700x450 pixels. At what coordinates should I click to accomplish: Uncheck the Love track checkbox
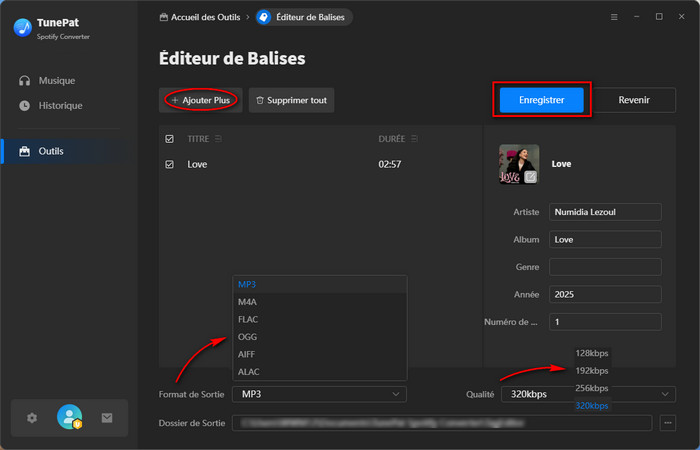tap(169, 164)
